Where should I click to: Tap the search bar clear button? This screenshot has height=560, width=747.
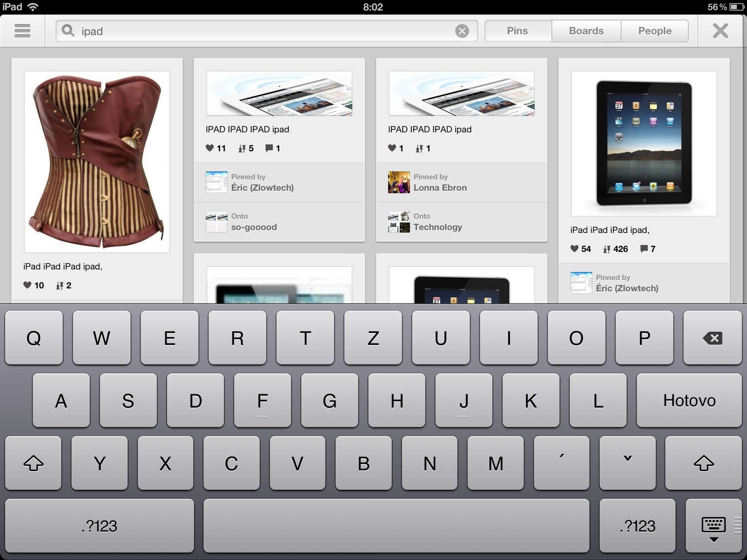[462, 31]
